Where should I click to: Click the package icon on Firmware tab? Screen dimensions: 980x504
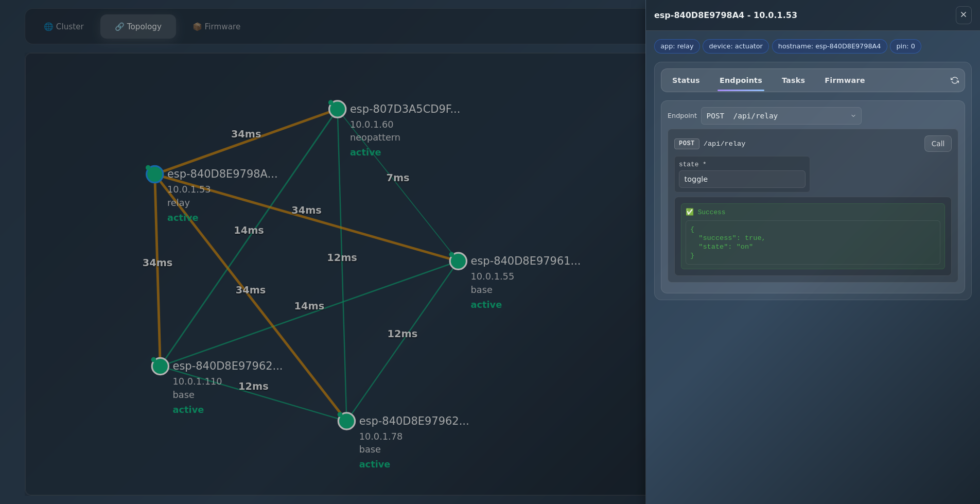tap(197, 27)
